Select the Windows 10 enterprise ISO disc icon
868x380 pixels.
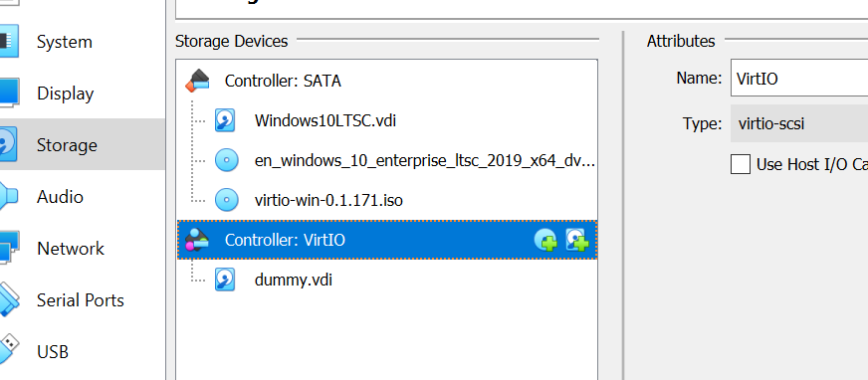[x=226, y=160]
